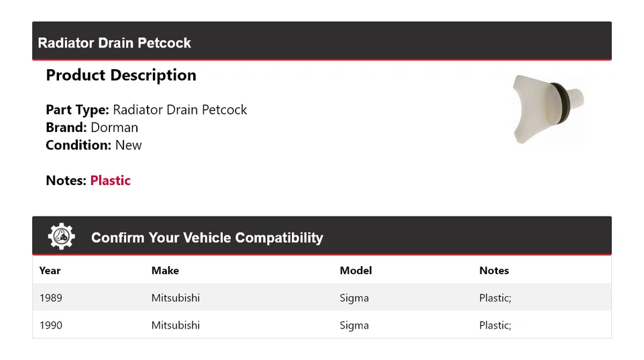
Task: Click the Radiator Drain Petcock title bar
Action: 115,43
